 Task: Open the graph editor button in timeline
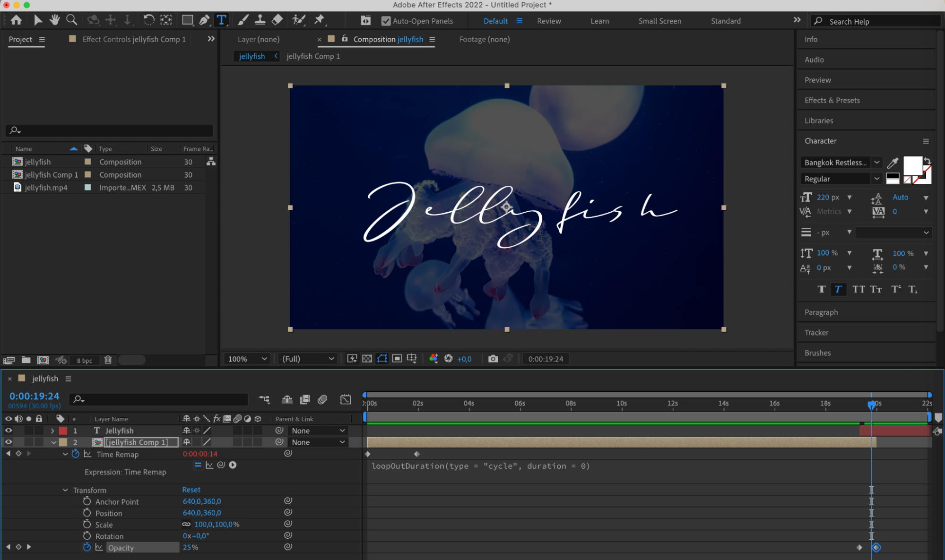click(346, 399)
